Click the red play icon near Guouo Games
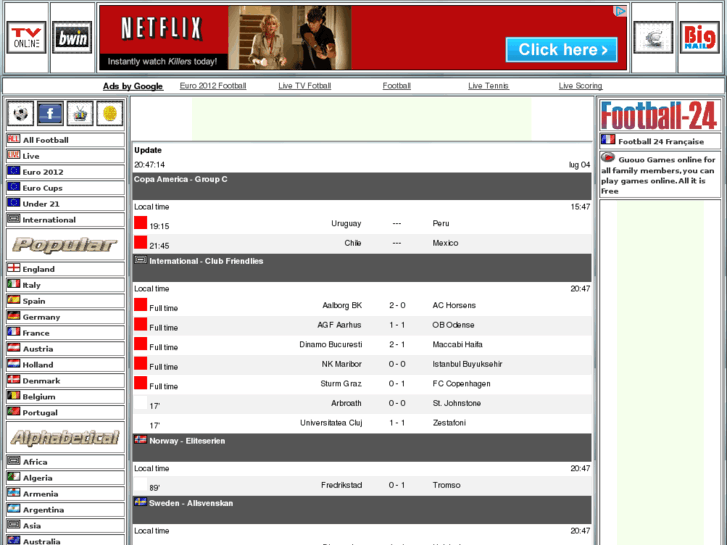Image resolution: width=727 pixels, height=545 pixels. coord(608,158)
